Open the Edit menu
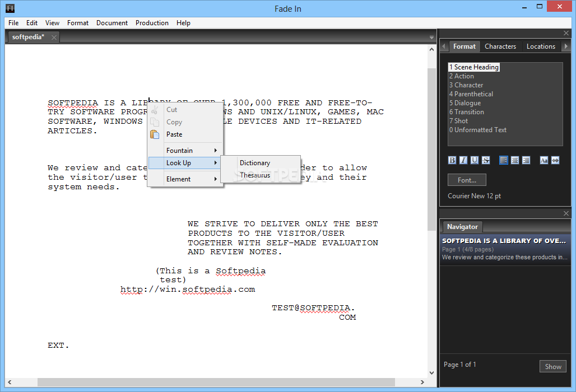Screen dimensions: 576x392 pos(32,23)
